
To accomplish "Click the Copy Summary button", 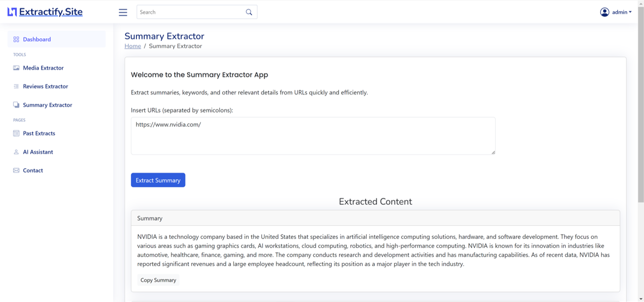I will pyautogui.click(x=158, y=280).
